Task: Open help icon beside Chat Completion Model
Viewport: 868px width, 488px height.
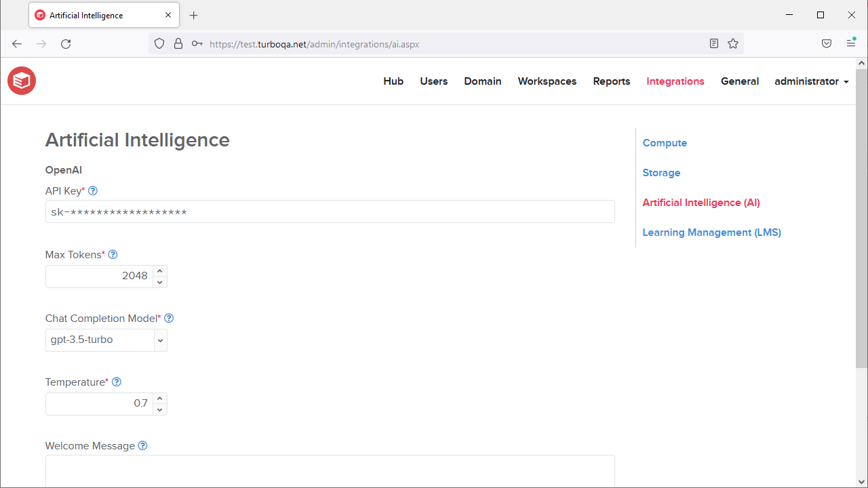Action: click(x=170, y=319)
